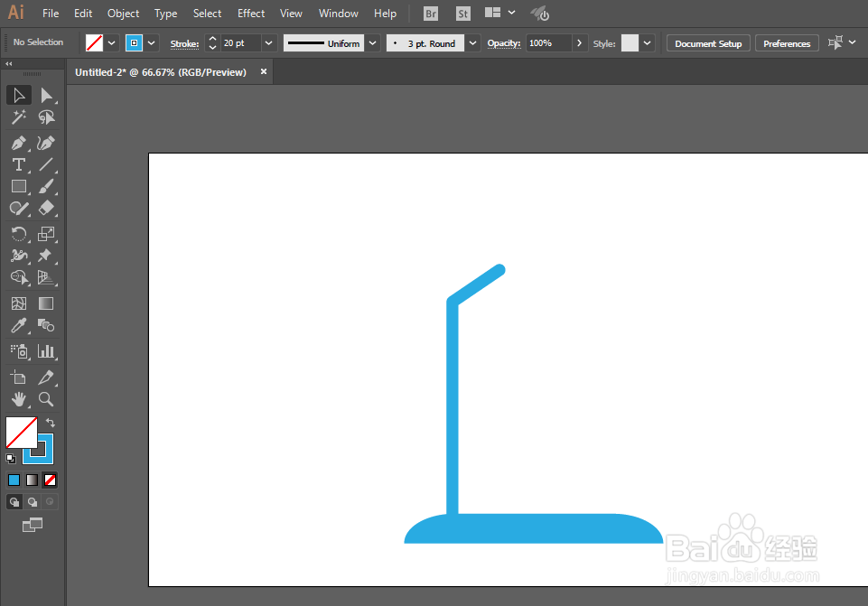Open stroke color dropdown in control bar
This screenshot has height=606, width=868.
point(151,43)
